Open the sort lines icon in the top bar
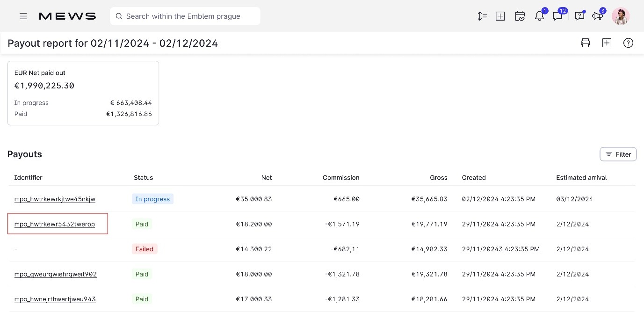The image size is (644, 312). point(482,16)
